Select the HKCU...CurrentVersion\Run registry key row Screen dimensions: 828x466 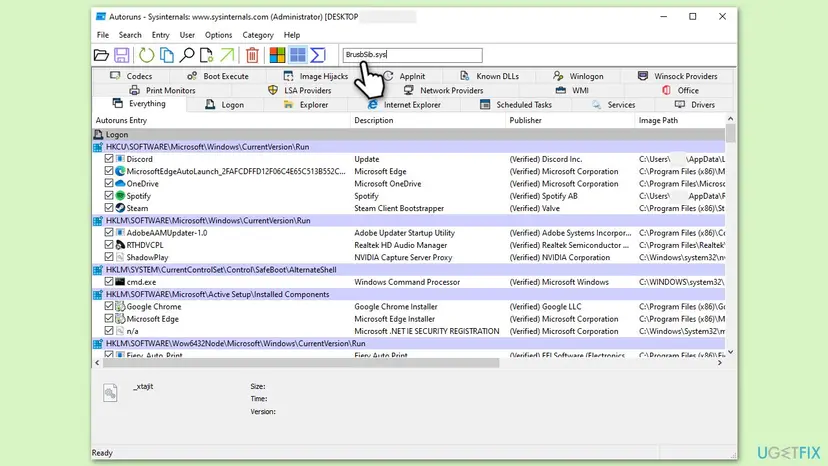pos(409,147)
